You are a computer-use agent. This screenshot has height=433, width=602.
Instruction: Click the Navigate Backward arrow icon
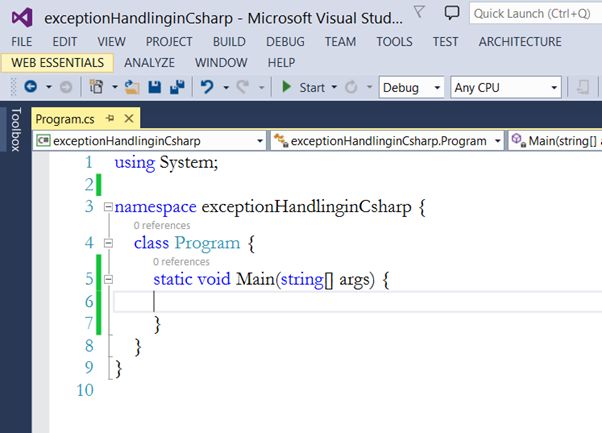point(31,87)
